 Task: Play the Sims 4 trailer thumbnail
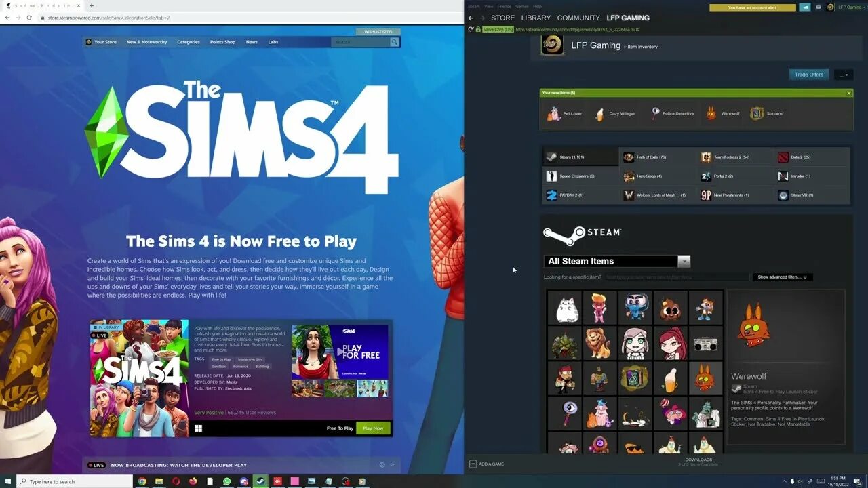click(340, 352)
